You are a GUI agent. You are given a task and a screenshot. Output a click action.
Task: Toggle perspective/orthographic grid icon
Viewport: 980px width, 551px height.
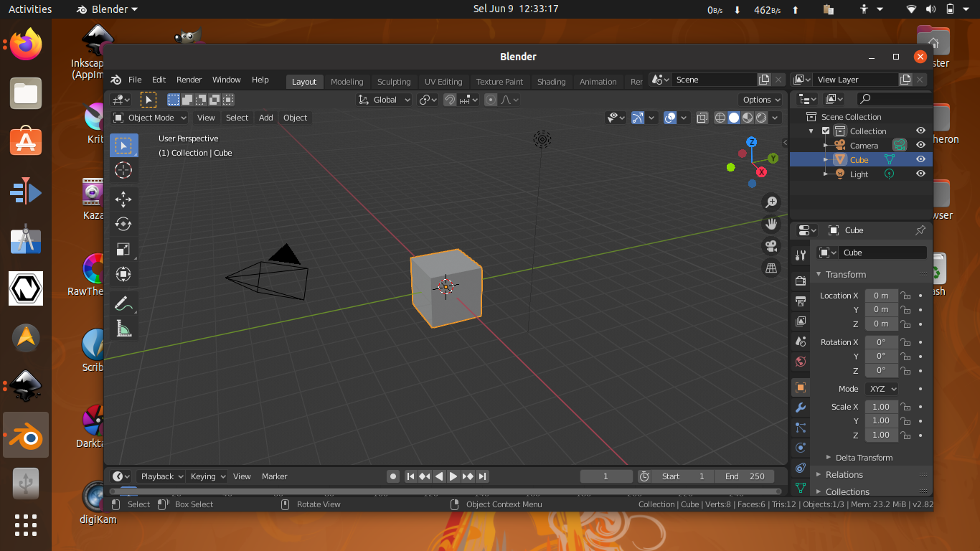[771, 268]
